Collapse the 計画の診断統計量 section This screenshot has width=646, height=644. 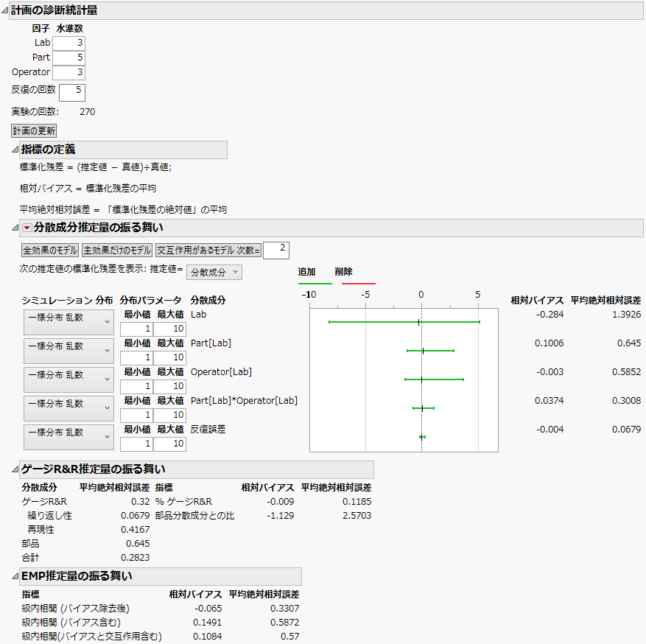[x=7, y=10]
